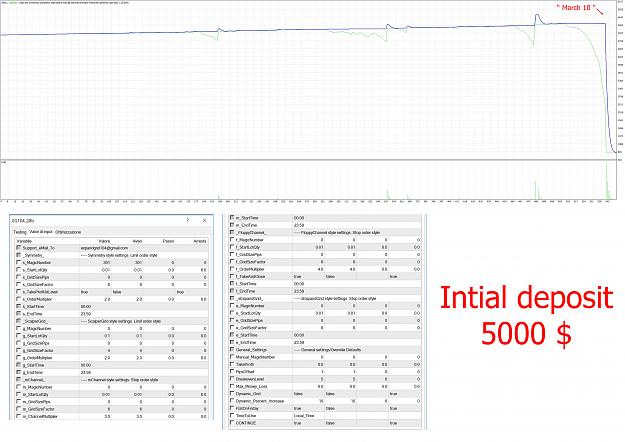Close the inputs dialog with the X button
The image size is (625, 442).
204,220
